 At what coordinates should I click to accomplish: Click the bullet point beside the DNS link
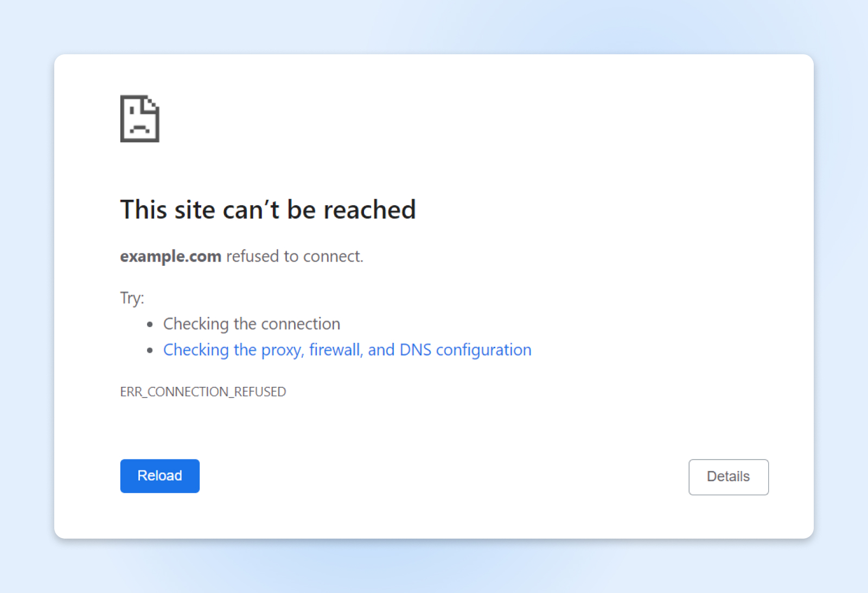pyautogui.click(x=150, y=349)
